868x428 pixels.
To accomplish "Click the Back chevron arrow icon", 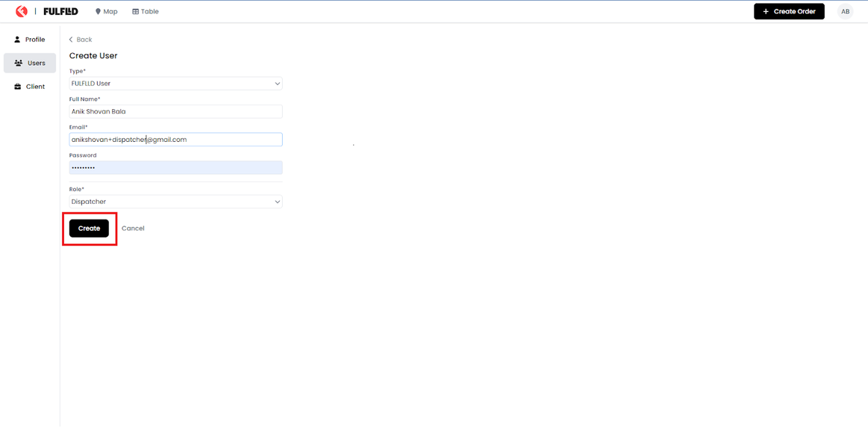I will pyautogui.click(x=71, y=40).
